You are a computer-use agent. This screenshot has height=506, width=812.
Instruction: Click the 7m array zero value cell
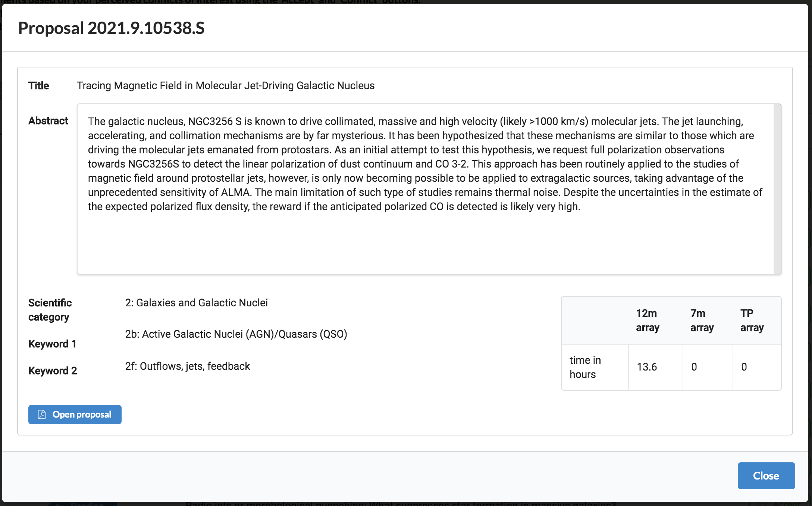coord(694,367)
